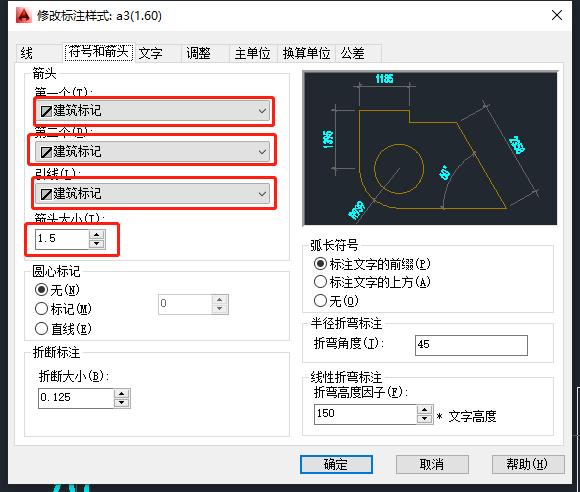Image resolution: width=580 pixels, height=492 pixels.
Task: Select 直线(E) center mark option
Action: coord(63,328)
